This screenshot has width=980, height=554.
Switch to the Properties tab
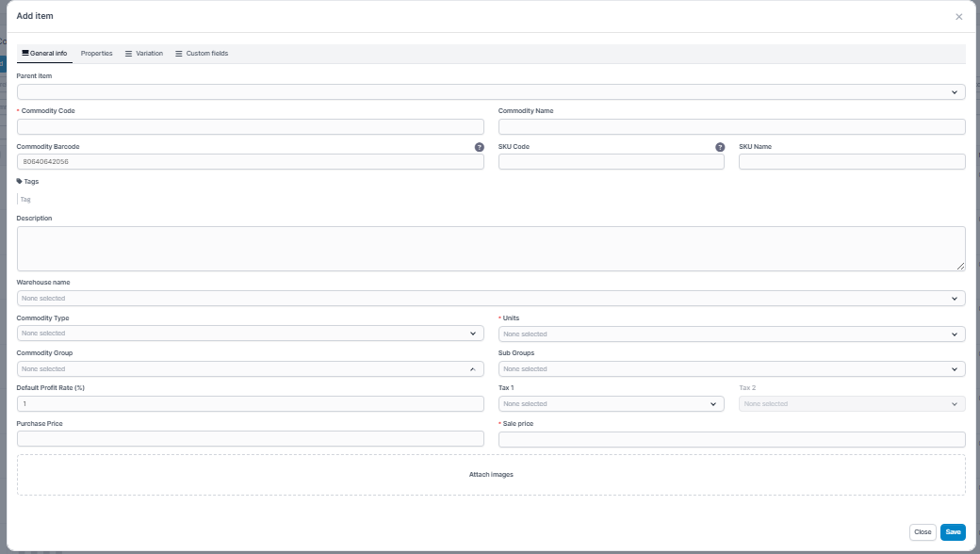coord(96,54)
